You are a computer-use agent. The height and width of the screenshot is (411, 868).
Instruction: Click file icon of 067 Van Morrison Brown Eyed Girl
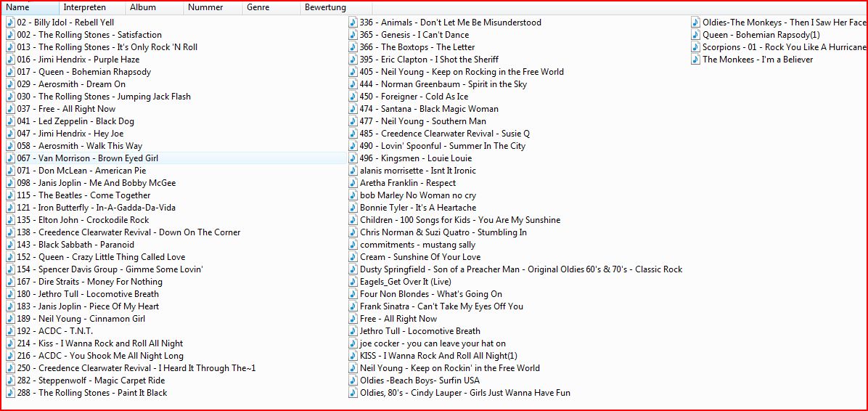pyautogui.click(x=10, y=158)
